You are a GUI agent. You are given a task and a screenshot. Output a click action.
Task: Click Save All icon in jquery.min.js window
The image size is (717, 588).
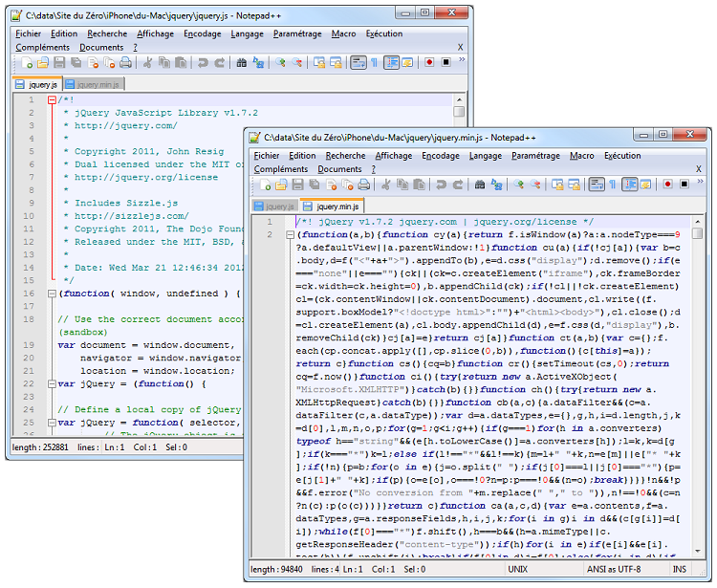315,185
